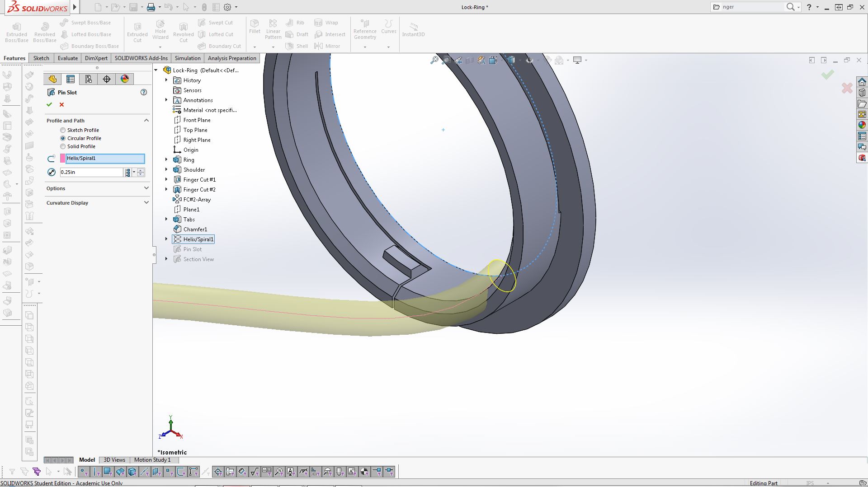Screen dimensions: 868x487
Task: Open the DimXpert tab
Action: tap(96, 58)
